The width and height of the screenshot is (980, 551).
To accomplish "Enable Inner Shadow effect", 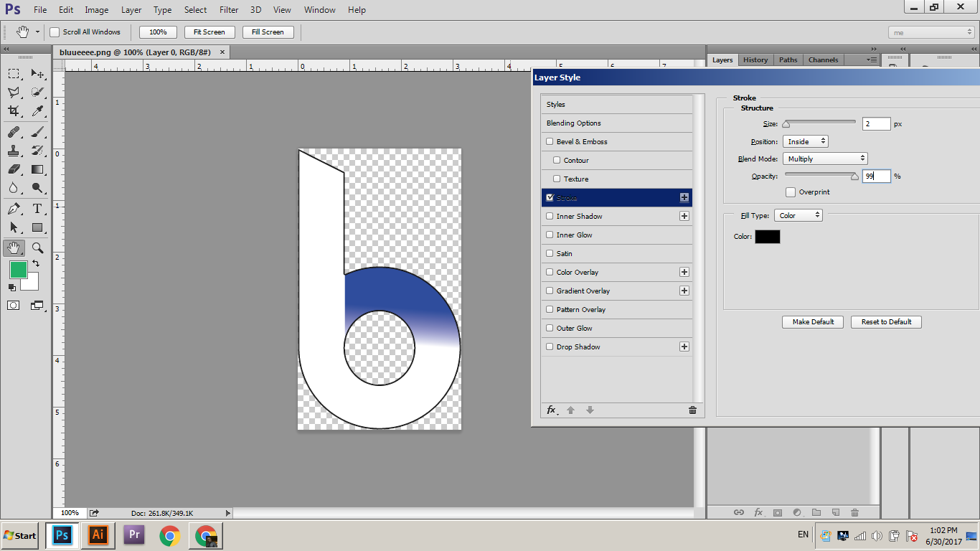I will (550, 217).
